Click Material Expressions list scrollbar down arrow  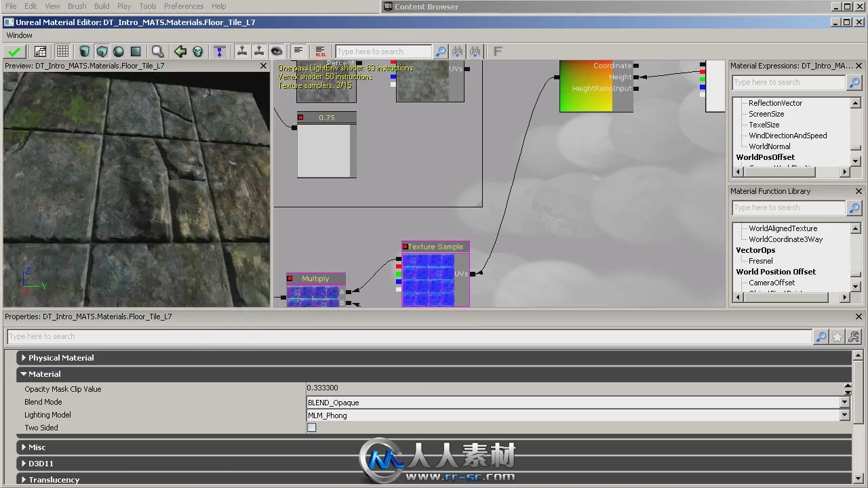tap(856, 161)
